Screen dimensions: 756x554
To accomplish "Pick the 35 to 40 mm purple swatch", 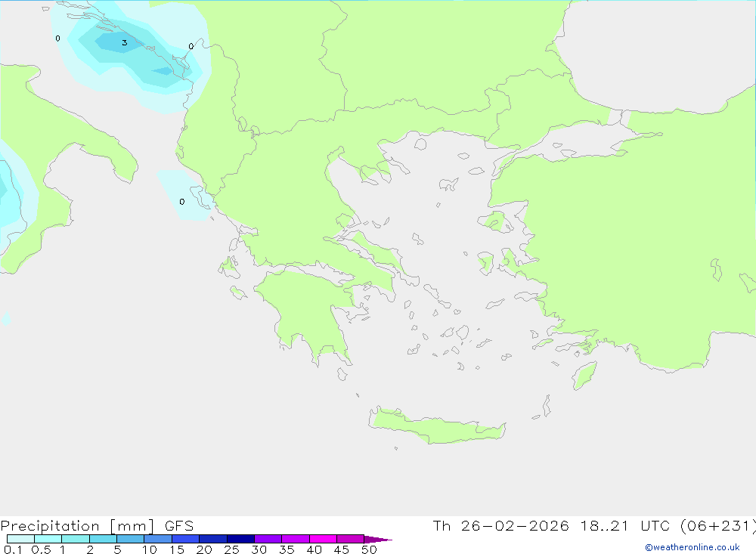I will 296,539.
